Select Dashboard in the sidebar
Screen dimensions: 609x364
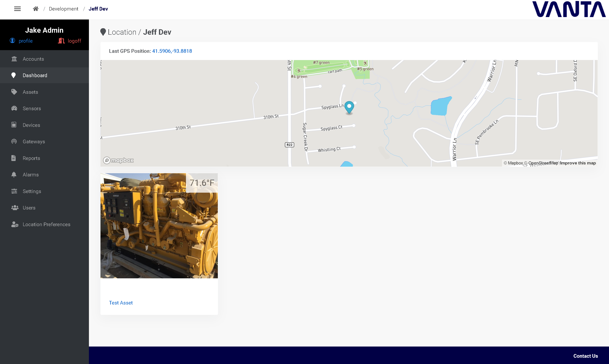pos(35,75)
